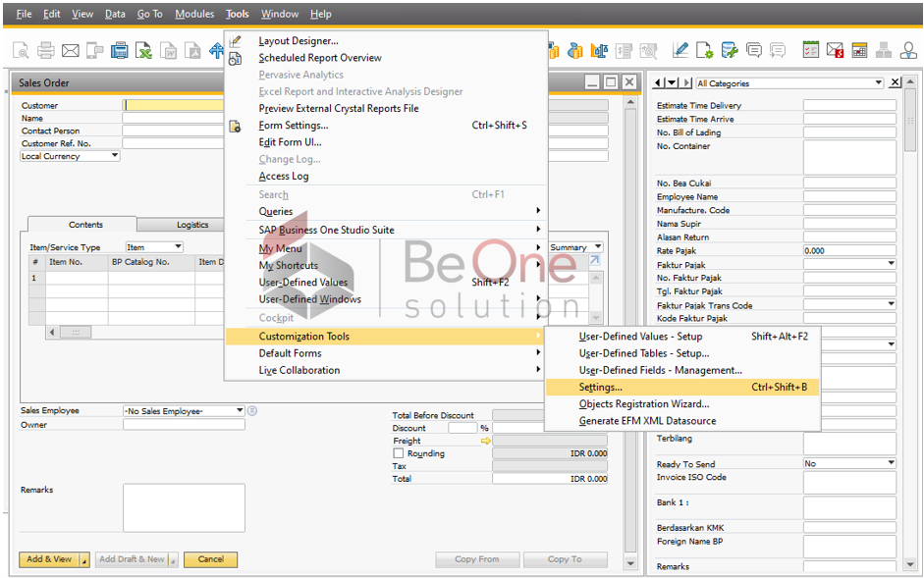Image resolution: width=924 pixels, height=578 pixels.
Task: Export to PDF toolbar icon
Action: click(x=192, y=51)
